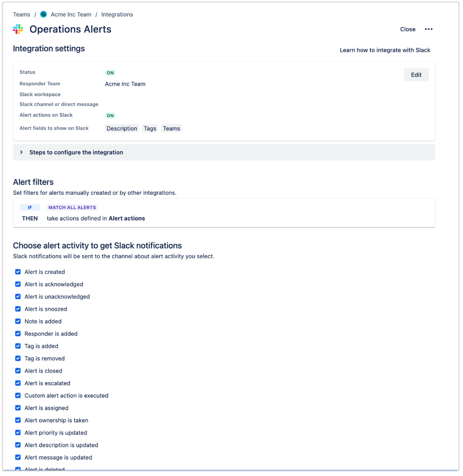Click the Tags alert field tag

tap(150, 129)
